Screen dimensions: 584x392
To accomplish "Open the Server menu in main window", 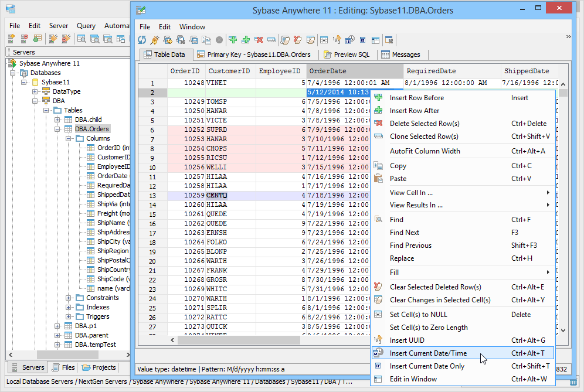I will point(59,26).
